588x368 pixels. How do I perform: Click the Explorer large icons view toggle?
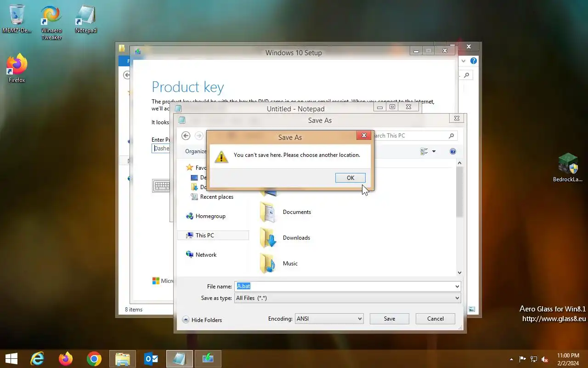coord(472,310)
